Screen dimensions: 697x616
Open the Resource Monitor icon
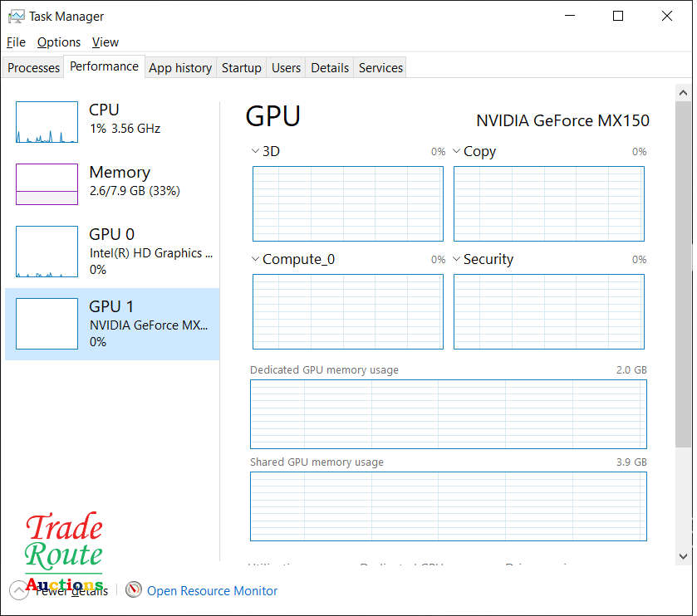point(134,590)
